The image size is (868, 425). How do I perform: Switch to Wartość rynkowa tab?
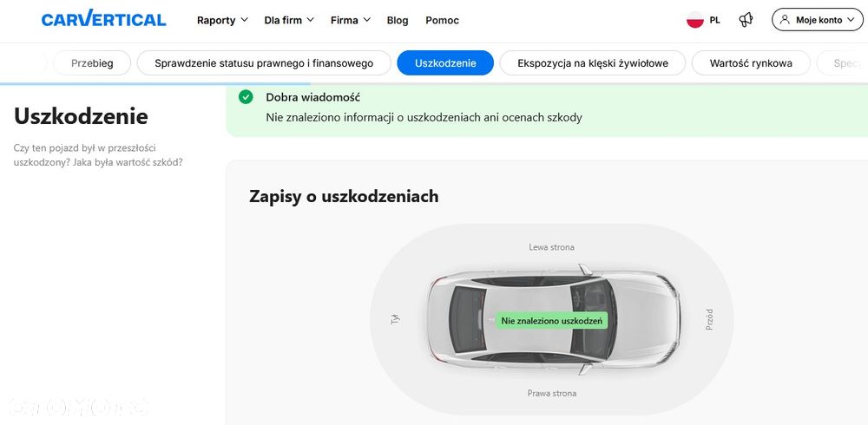click(751, 62)
